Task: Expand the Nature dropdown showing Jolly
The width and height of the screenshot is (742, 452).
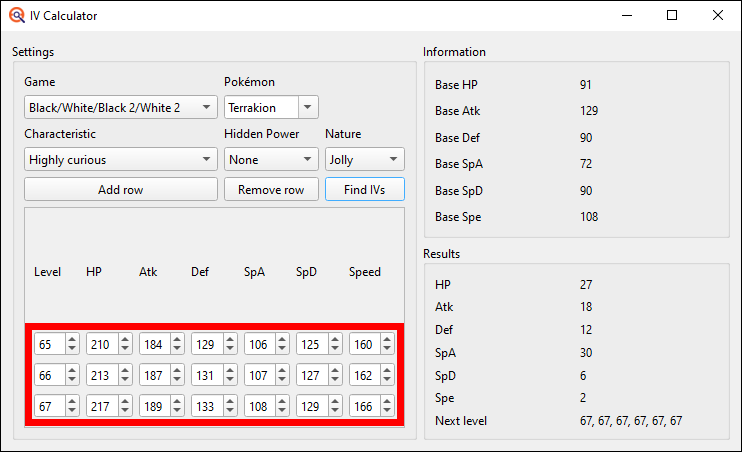Action: click(x=364, y=159)
